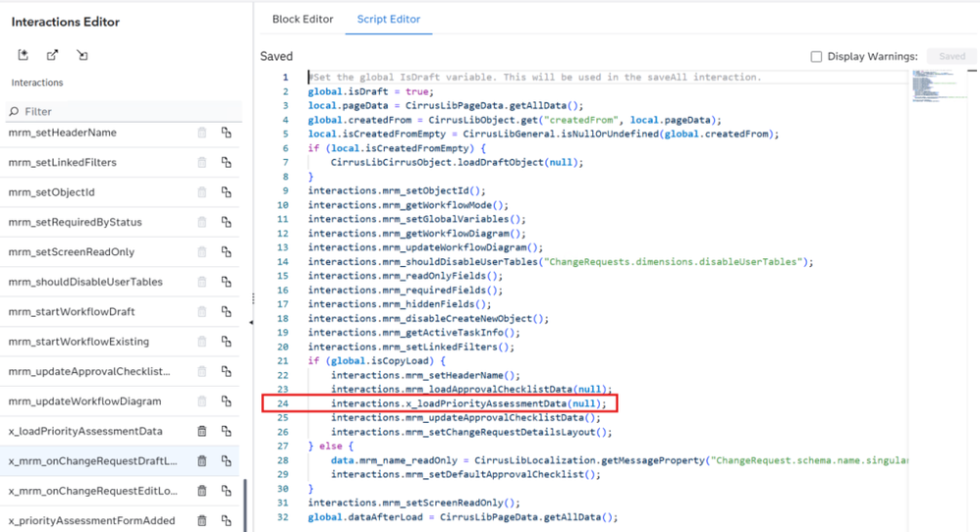Click line number 24 in the gutter
The height and width of the screenshot is (532, 980).
(x=283, y=403)
